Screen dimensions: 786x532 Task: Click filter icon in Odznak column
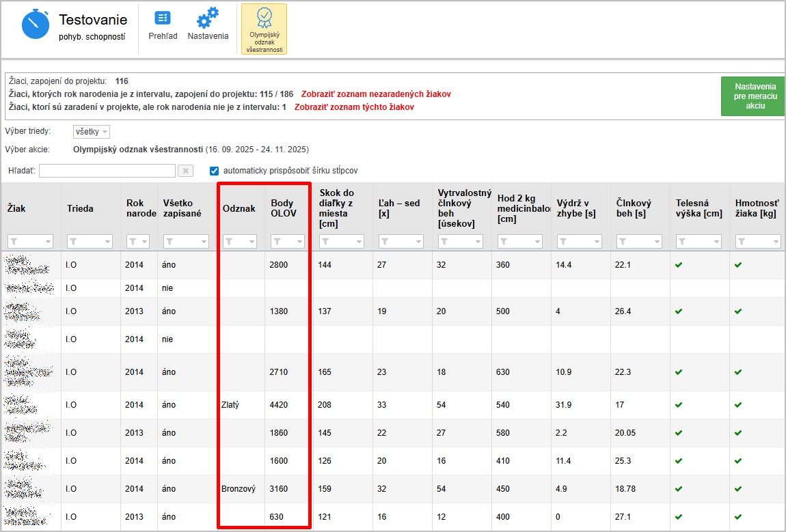pyautogui.click(x=230, y=241)
